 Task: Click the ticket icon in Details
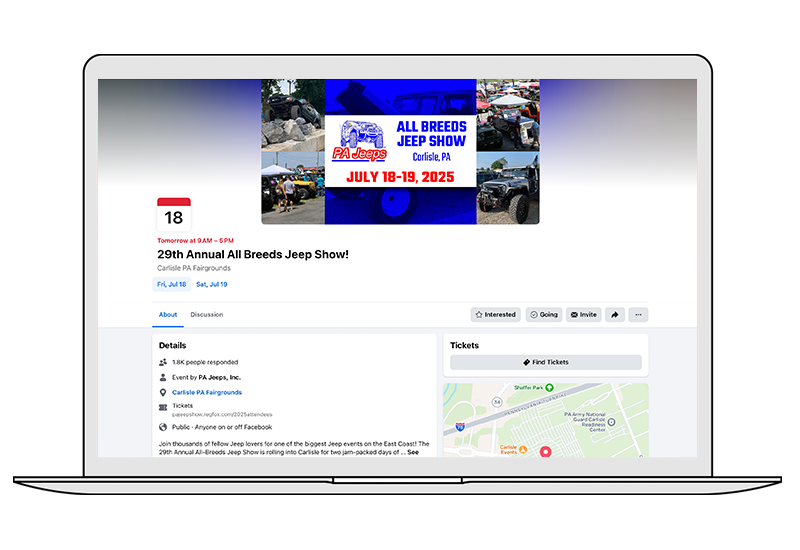163,407
